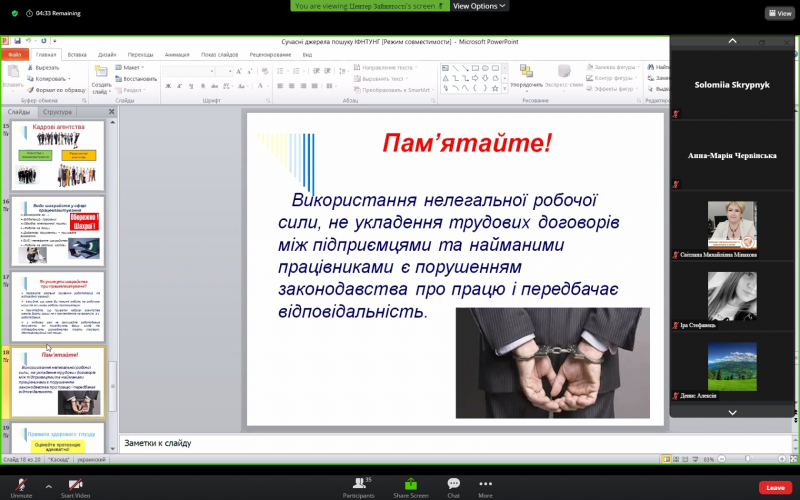Click Вырезать cut command

(x=44, y=67)
